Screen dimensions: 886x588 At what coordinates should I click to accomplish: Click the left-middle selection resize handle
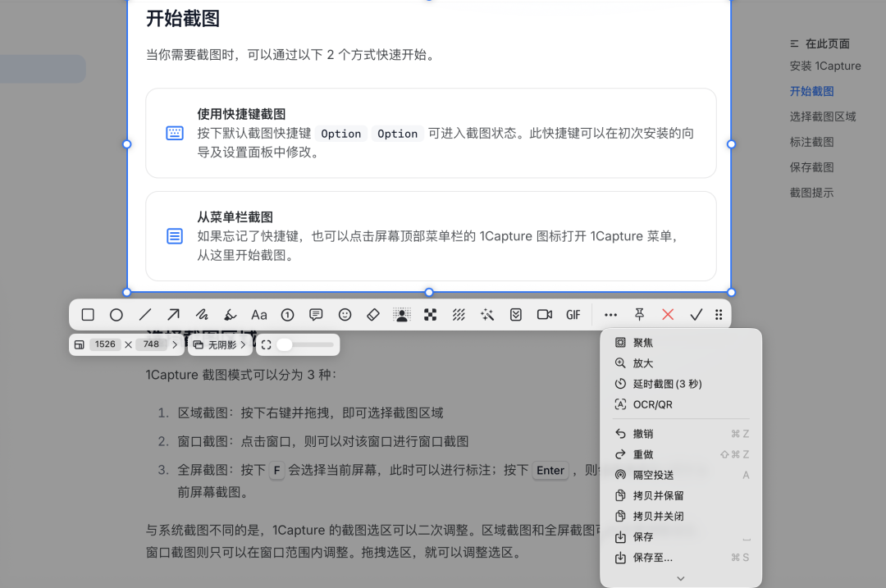click(x=127, y=144)
